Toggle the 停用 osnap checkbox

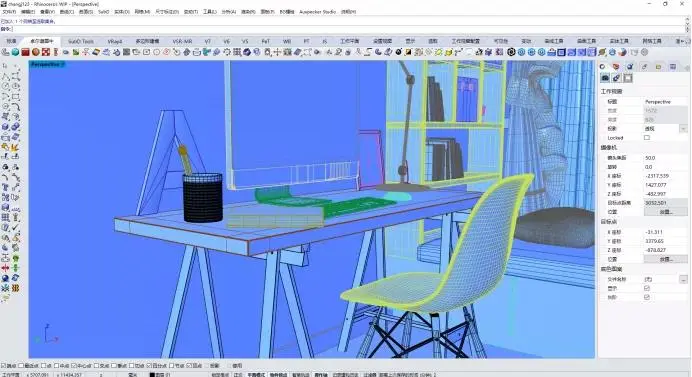[x=229, y=366]
